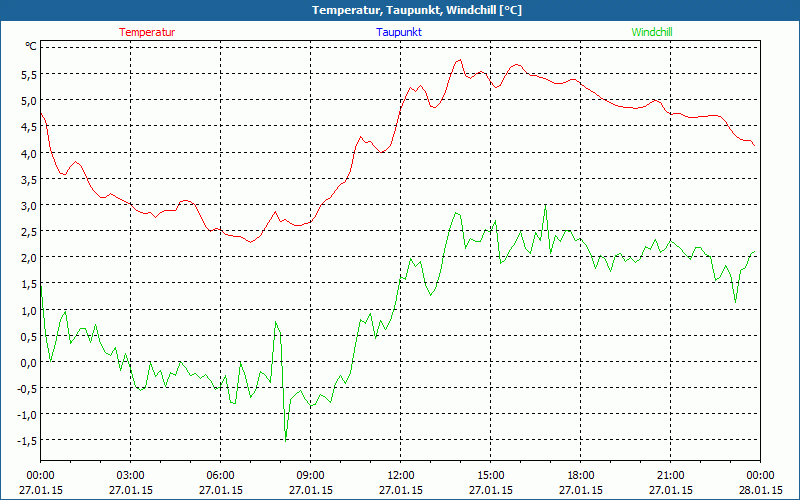Click the 4,0 y-axis value
This screenshot has width=800, height=500.
29,153
